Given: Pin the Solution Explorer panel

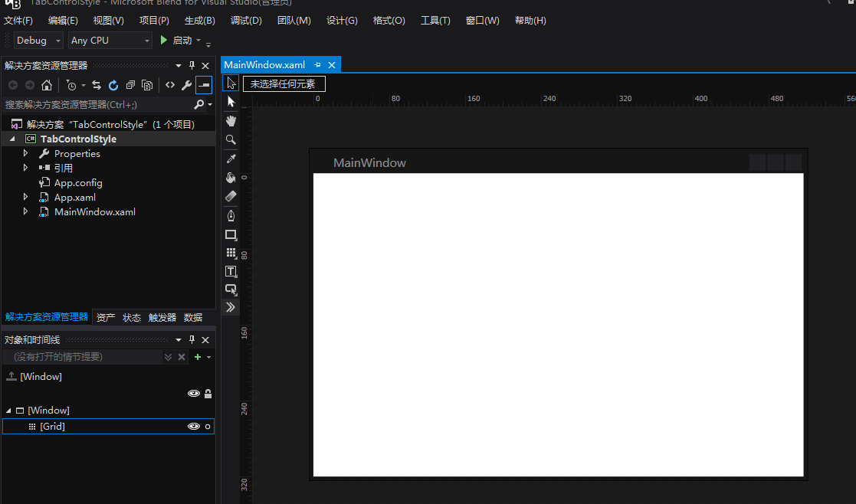Looking at the screenshot, I should coord(192,65).
